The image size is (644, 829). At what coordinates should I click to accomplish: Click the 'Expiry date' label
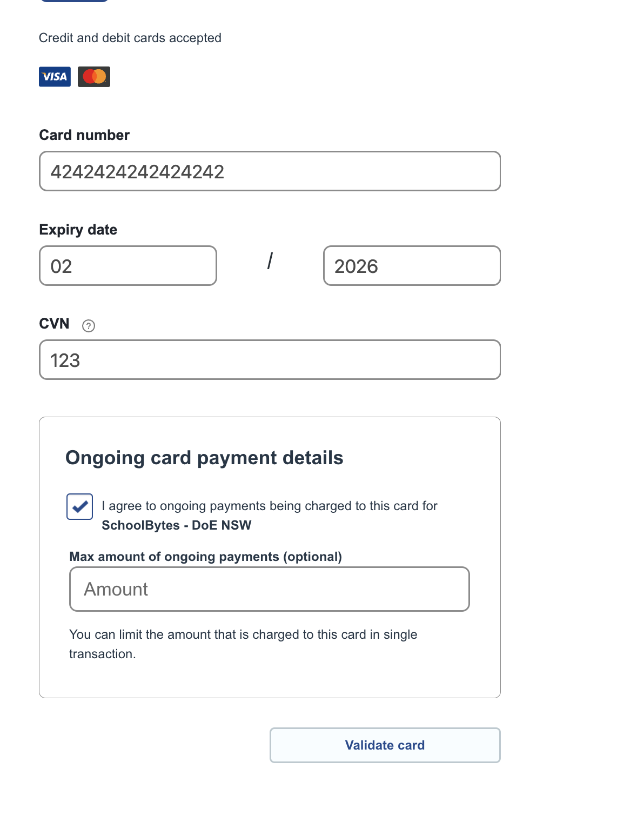(78, 230)
